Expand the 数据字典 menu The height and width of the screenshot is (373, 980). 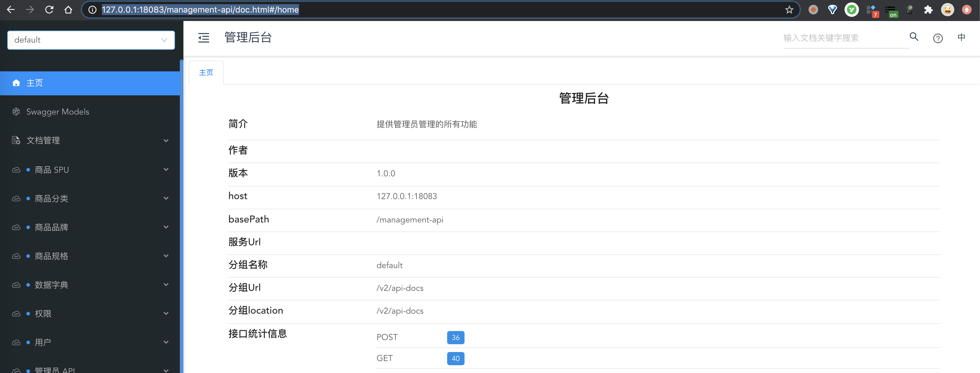pos(51,285)
